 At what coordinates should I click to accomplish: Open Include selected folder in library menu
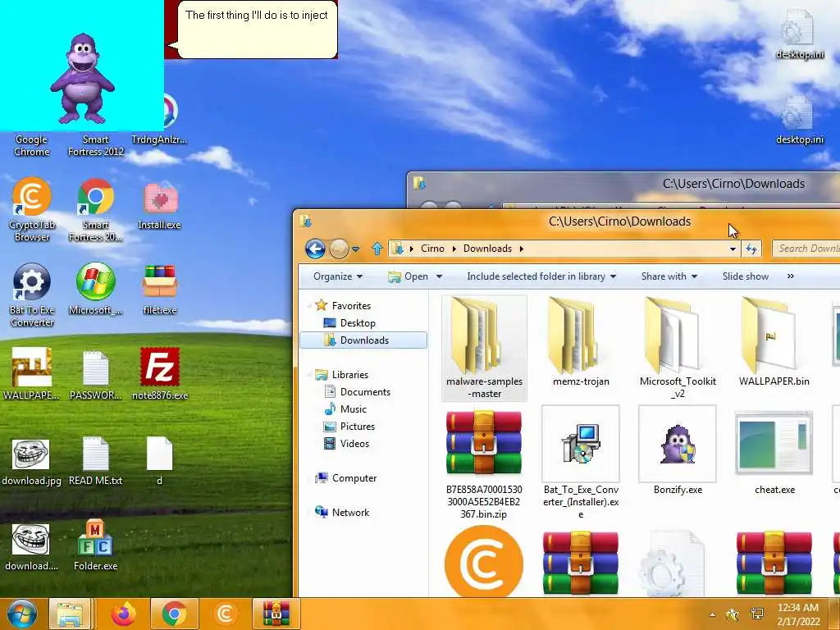click(x=541, y=276)
